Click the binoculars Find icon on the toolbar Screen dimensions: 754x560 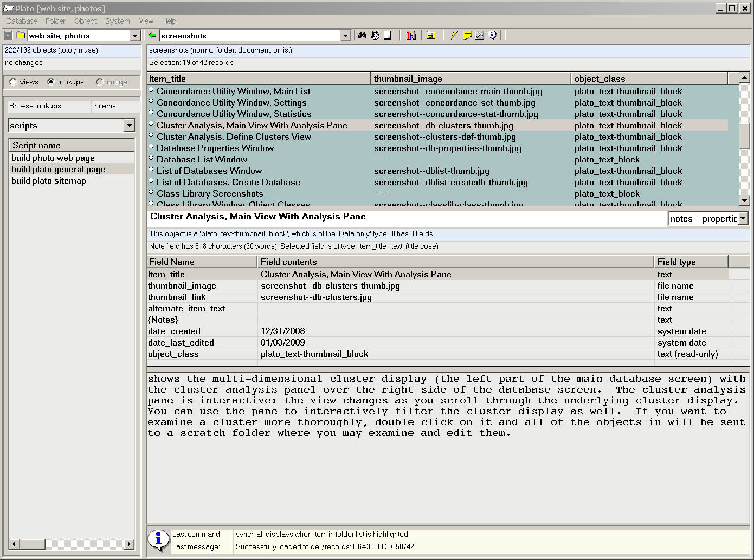click(x=362, y=35)
